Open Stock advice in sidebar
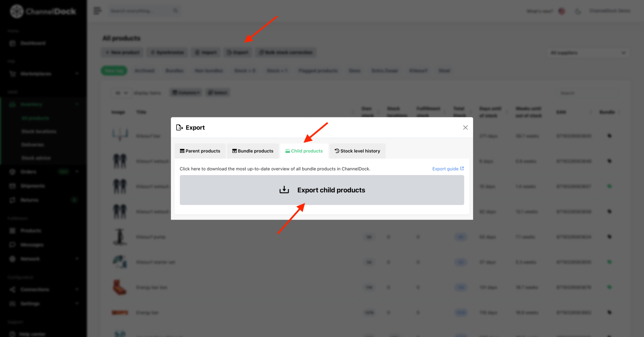The width and height of the screenshot is (644, 337). [x=36, y=158]
